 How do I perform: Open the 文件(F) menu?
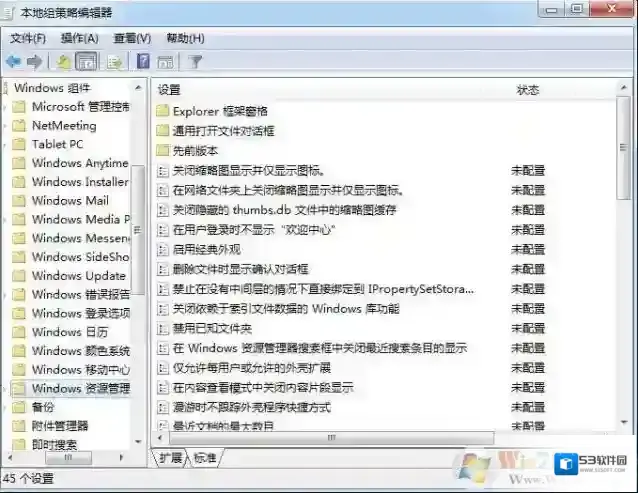click(x=28, y=38)
